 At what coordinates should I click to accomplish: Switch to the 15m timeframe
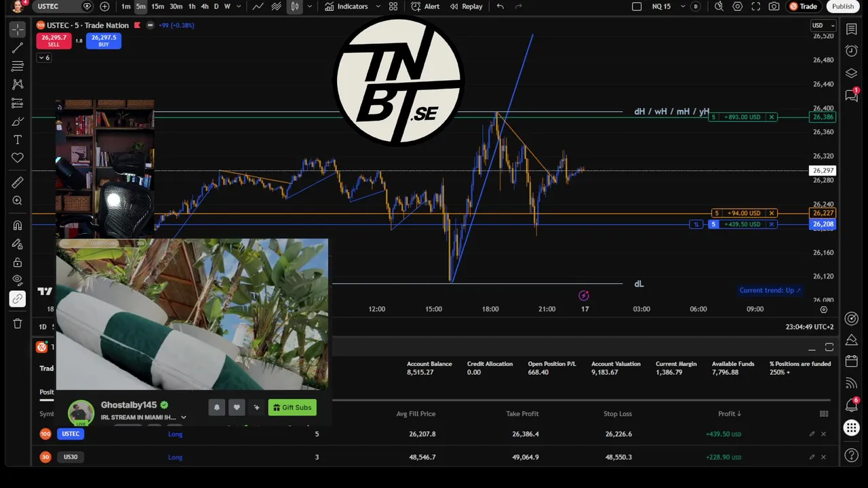pyautogui.click(x=157, y=6)
